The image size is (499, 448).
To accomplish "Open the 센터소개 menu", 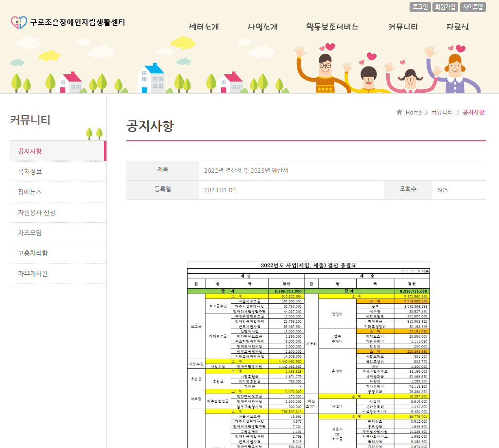I will tap(204, 27).
